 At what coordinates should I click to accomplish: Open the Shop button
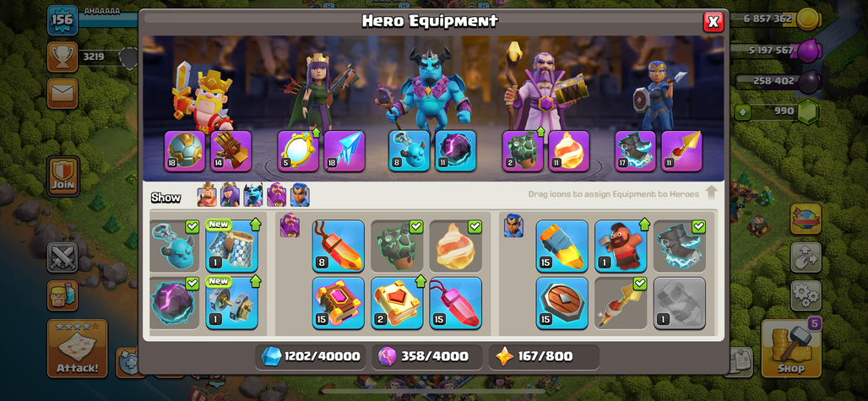790,349
